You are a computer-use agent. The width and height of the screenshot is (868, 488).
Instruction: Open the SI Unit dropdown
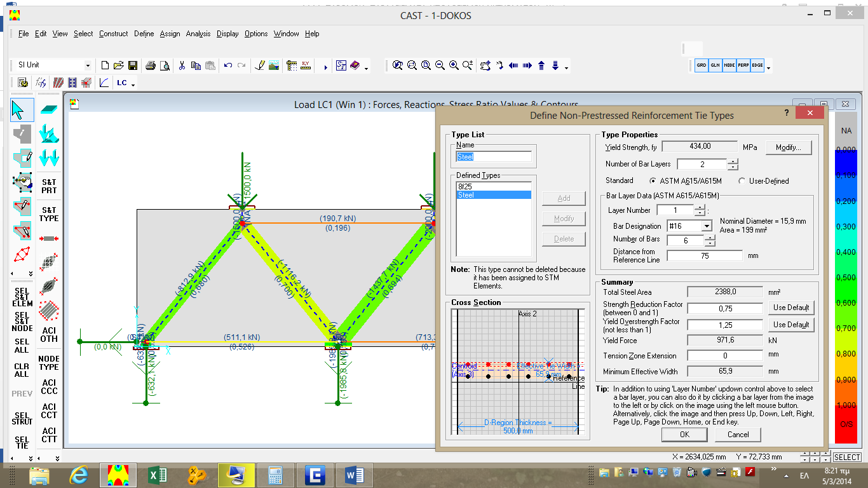(x=88, y=65)
